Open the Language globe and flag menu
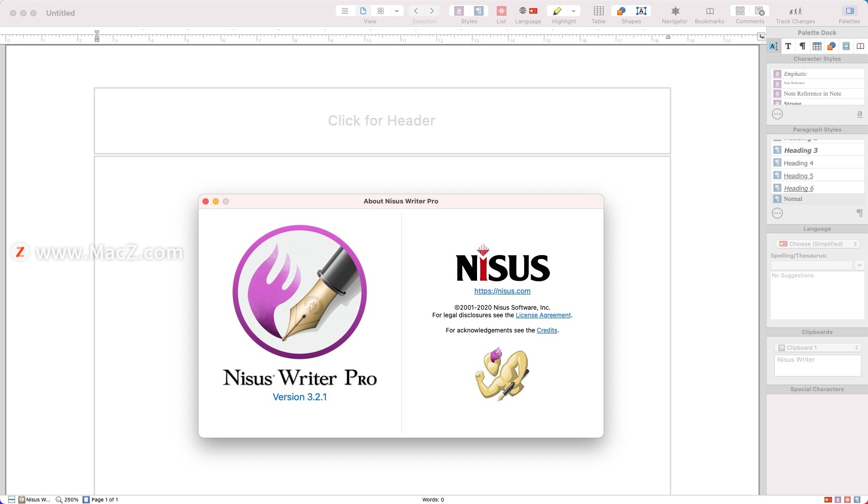 pyautogui.click(x=528, y=11)
